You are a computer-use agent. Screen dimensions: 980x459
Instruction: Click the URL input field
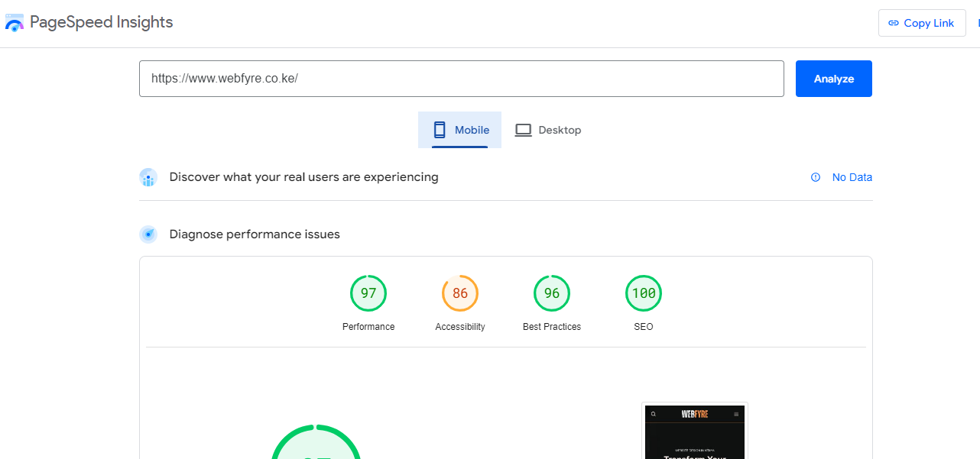tap(461, 78)
